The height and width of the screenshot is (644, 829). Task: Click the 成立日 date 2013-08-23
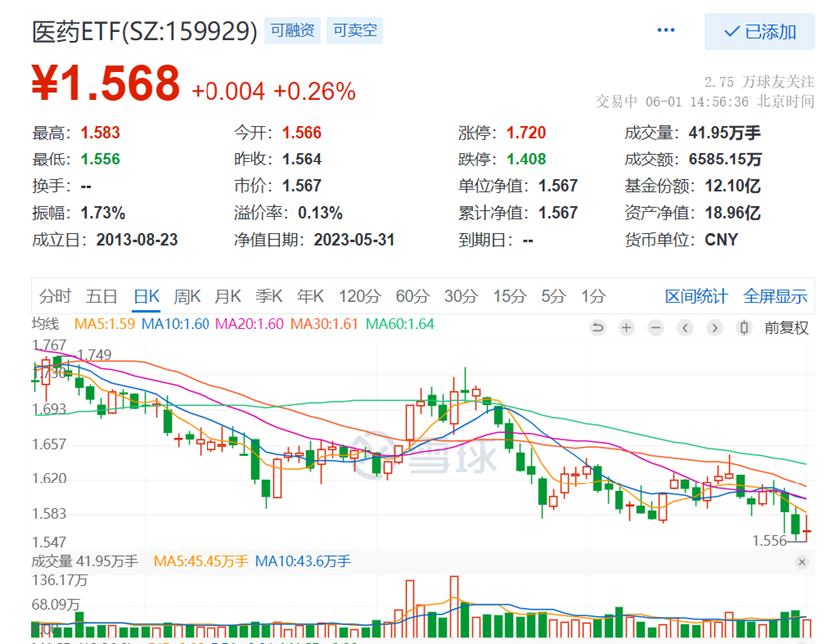[x=137, y=240]
